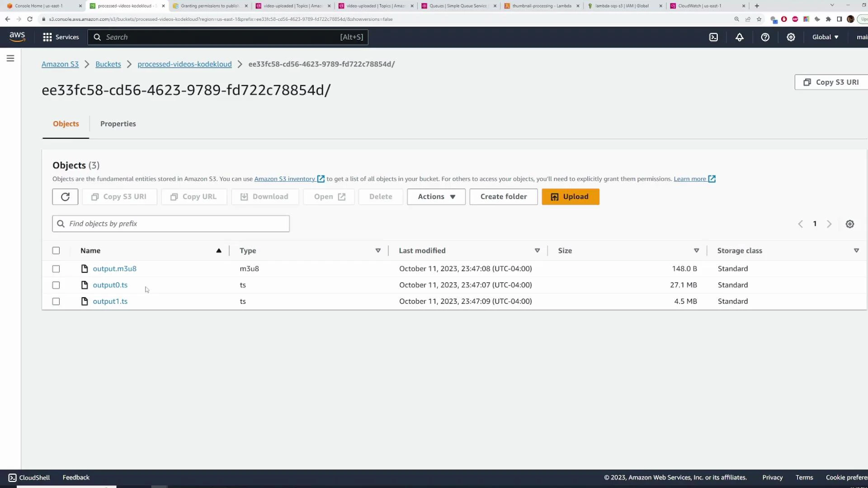Expand the Global region selector

pos(825,37)
